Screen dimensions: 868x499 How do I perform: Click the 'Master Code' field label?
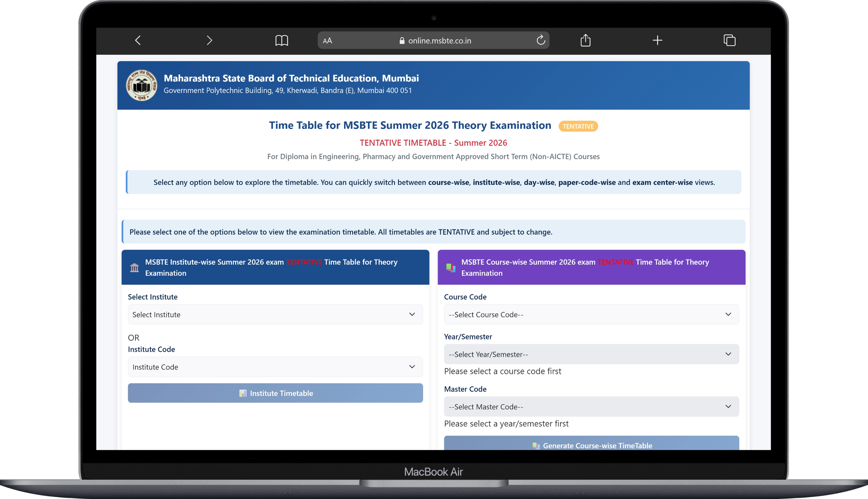465,389
